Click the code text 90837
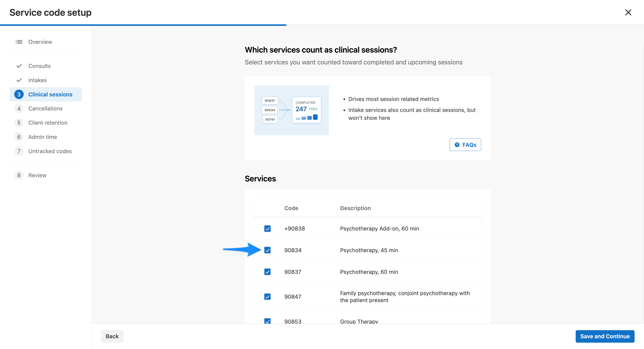This screenshot has width=644, height=349. click(x=293, y=272)
